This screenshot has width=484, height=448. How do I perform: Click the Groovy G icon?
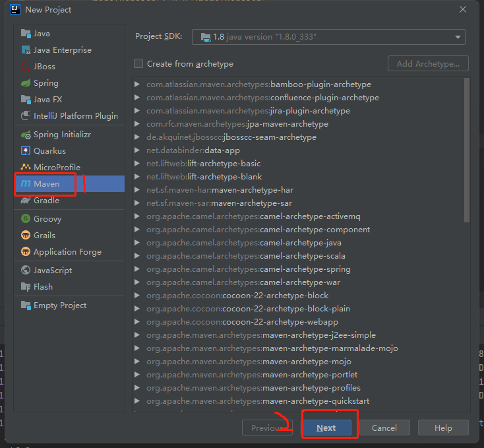tap(26, 218)
